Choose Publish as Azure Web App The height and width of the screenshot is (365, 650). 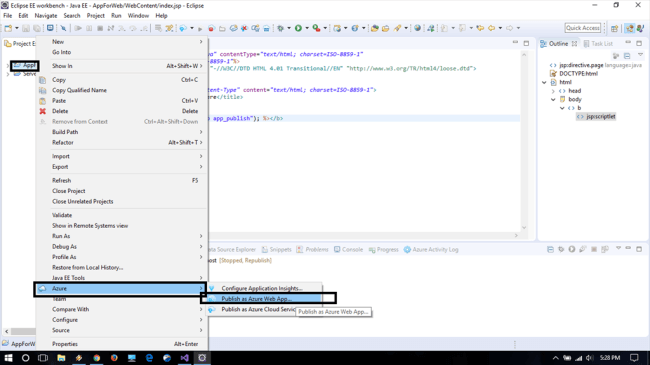(264, 299)
